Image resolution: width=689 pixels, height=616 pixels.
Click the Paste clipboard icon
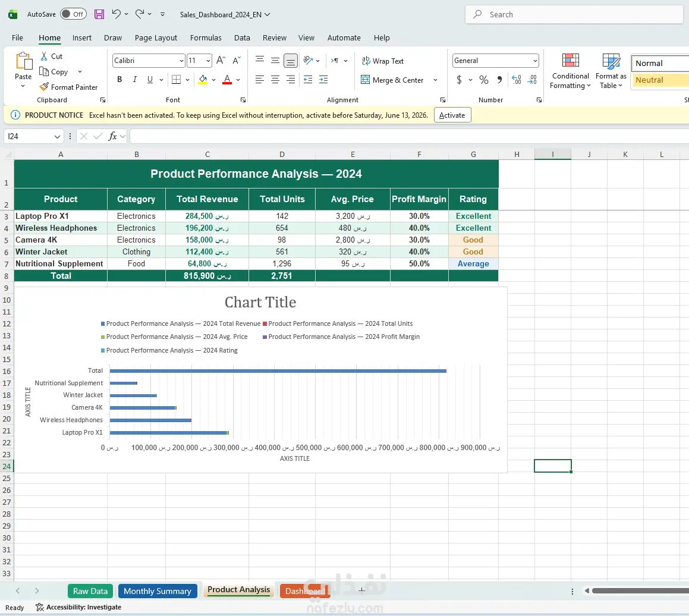[24, 61]
